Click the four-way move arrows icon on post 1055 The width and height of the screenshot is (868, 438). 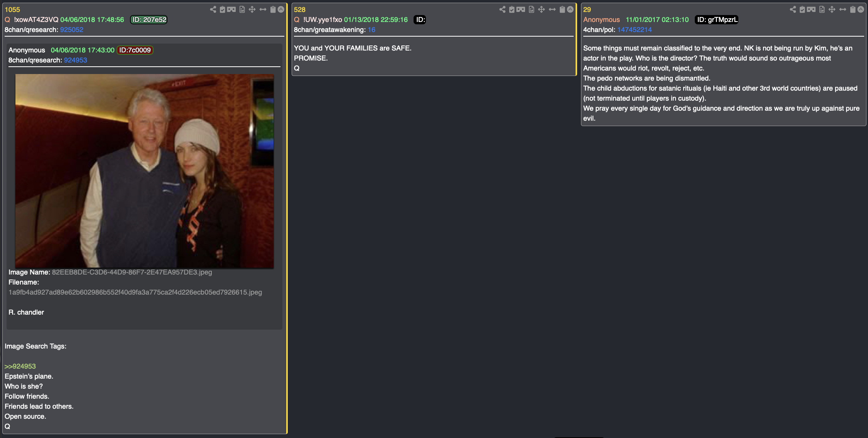point(252,9)
